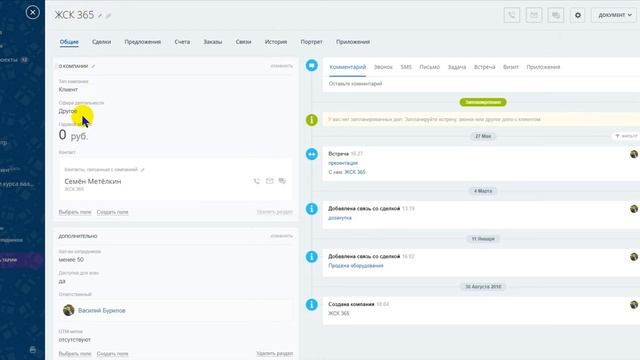The width and height of the screenshot is (640, 360).
Task: Click the user avatar on the Встреча entry
Action: pos(634,154)
